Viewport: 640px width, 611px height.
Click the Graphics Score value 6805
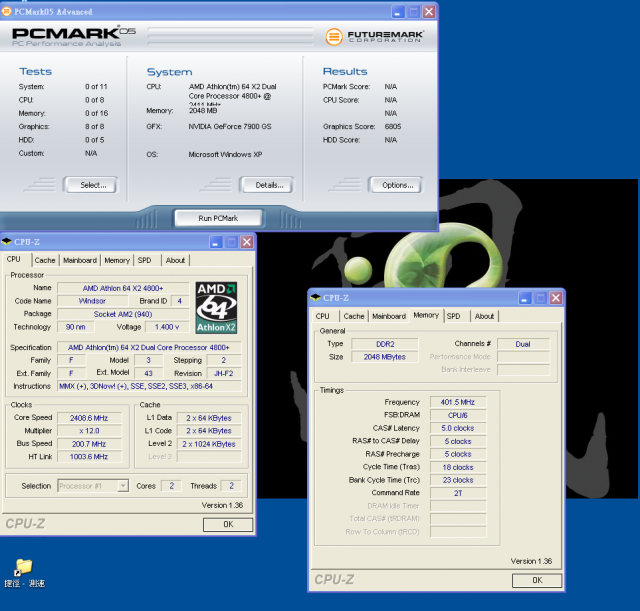pyautogui.click(x=393, y=127)
